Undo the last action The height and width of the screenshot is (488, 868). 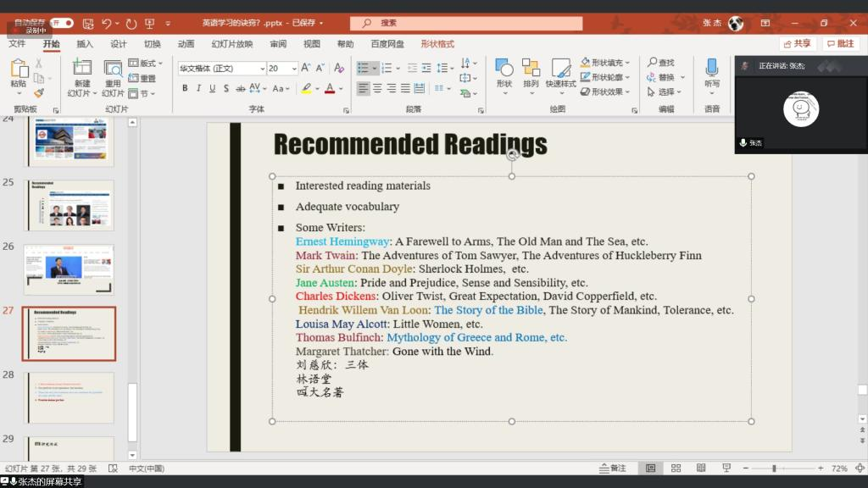(107, 23)
